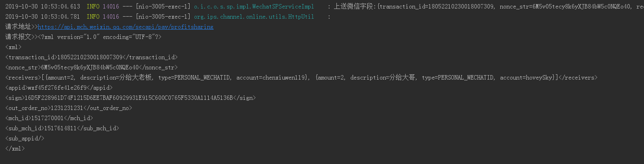Click the nonce_str XML element line
Viewport: 644px width, 164px height.
coord(92,67)
